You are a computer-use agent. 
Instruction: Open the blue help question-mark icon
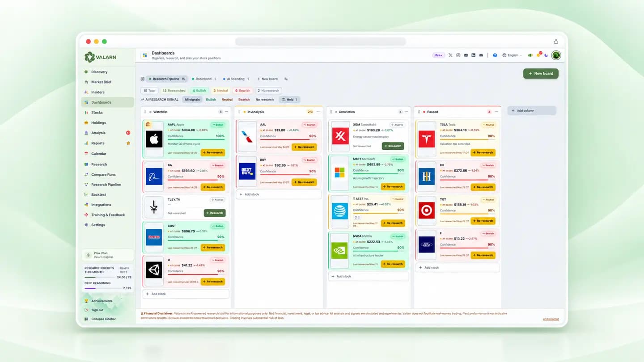click(x=495, y=55)
